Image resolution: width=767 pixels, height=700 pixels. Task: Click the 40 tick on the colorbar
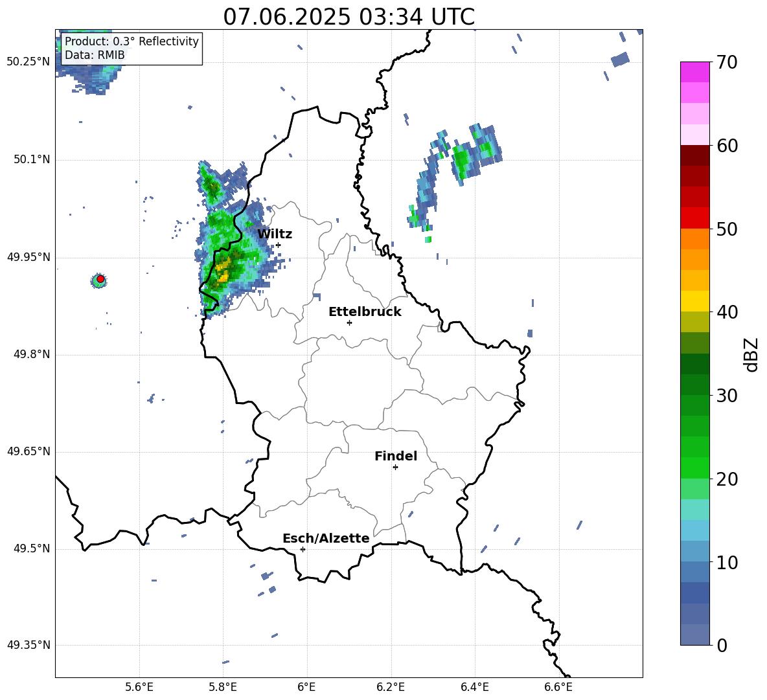727,312
